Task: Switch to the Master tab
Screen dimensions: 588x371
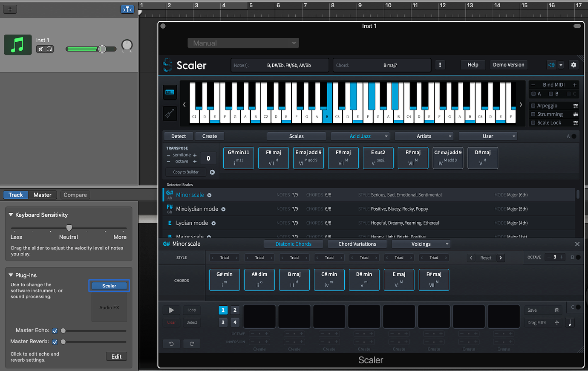Action: 43,195
